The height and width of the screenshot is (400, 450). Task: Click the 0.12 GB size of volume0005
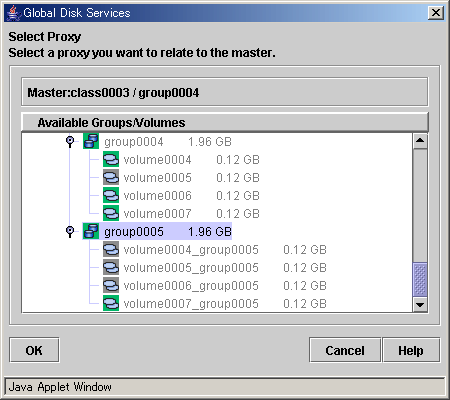coord(238,178)
